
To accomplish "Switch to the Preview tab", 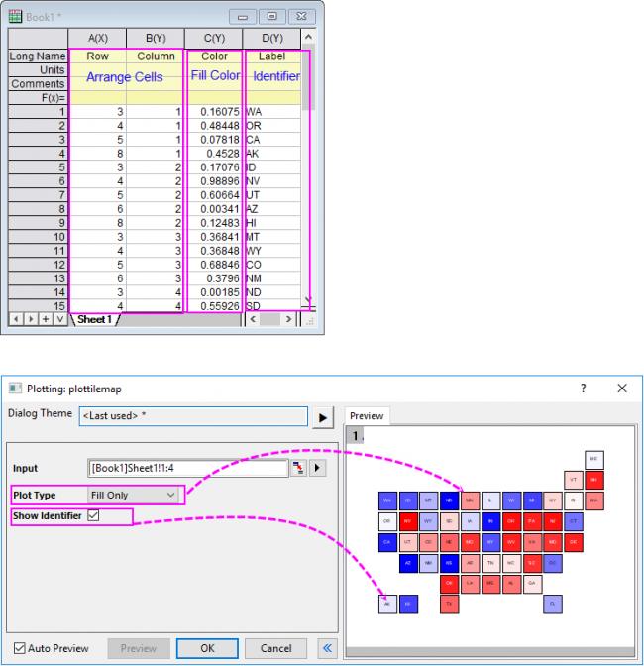I will (x=366, y=416).
